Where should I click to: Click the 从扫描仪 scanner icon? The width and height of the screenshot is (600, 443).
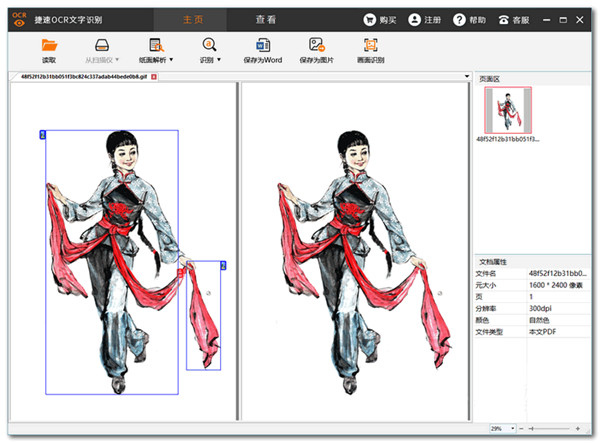102,45
